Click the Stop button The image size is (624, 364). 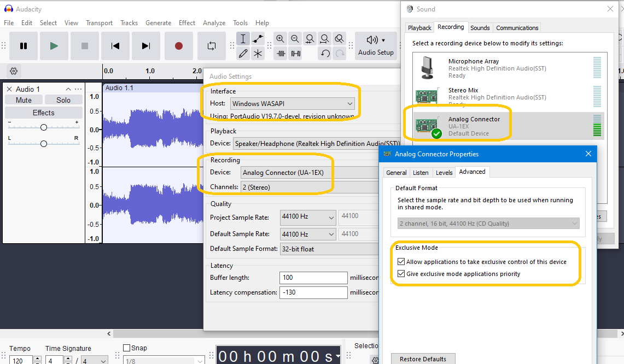[85, 46]
